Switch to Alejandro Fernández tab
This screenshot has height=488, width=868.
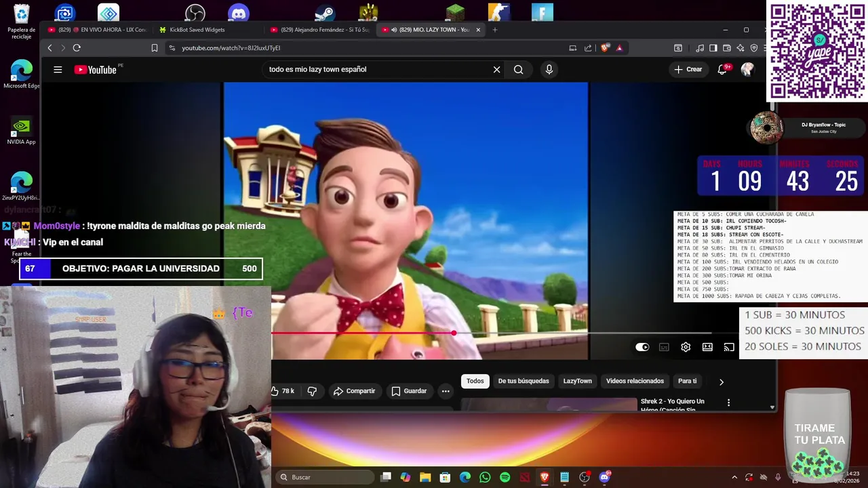coord(319,30)
